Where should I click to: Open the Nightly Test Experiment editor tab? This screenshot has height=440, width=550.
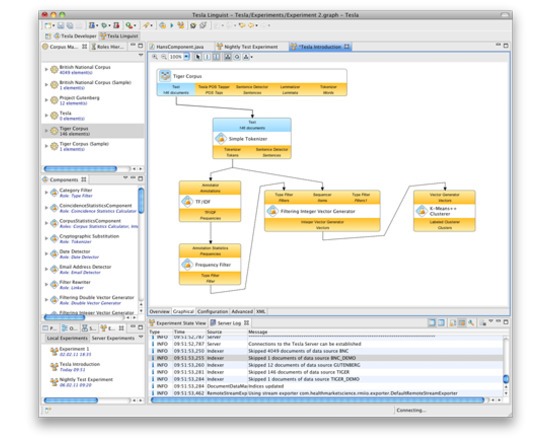click(248, 47)
